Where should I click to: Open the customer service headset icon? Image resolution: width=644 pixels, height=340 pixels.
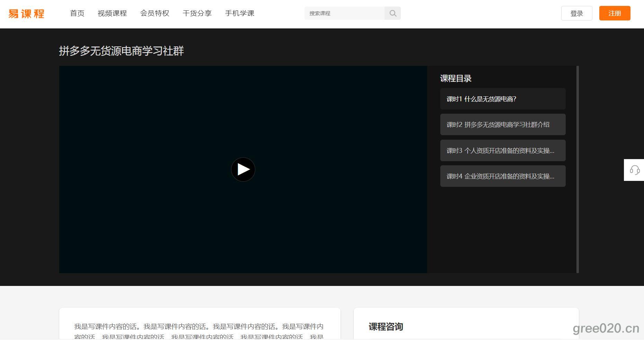(x=634, y=170)
